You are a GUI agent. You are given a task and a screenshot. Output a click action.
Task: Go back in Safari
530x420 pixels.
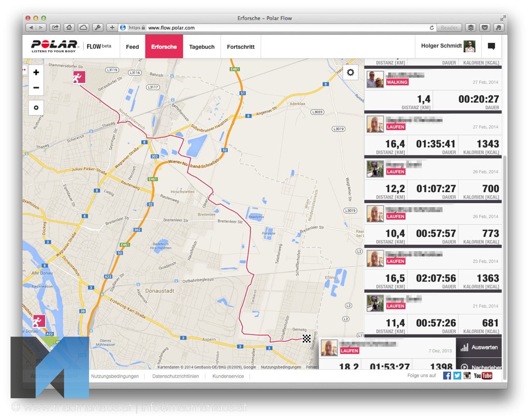(x=31, y=27)
